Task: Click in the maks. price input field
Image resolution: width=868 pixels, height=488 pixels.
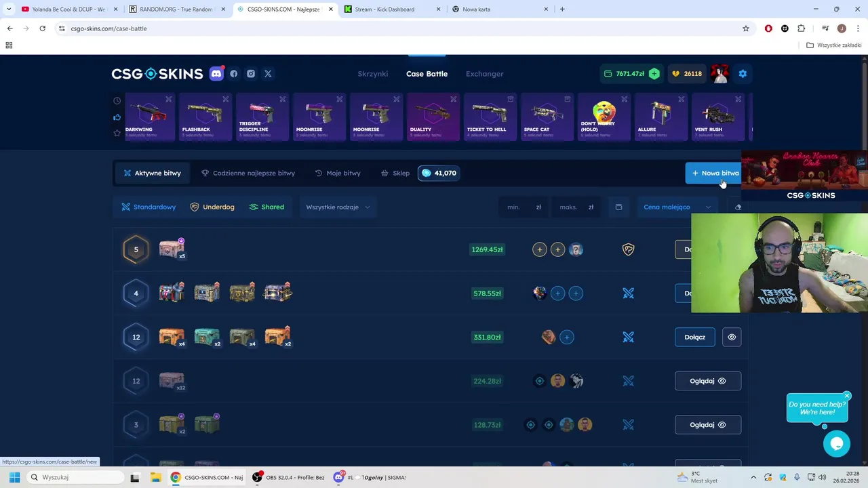Action: (x=576, y=207)
